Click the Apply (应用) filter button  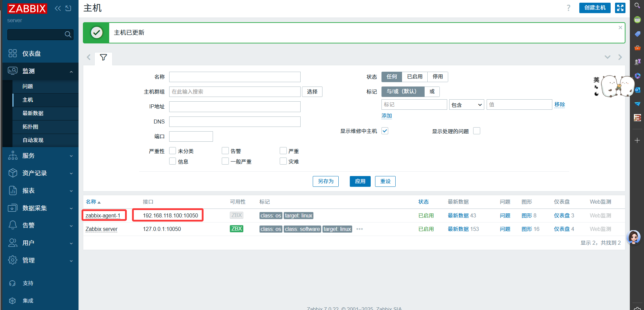(360, 181)
